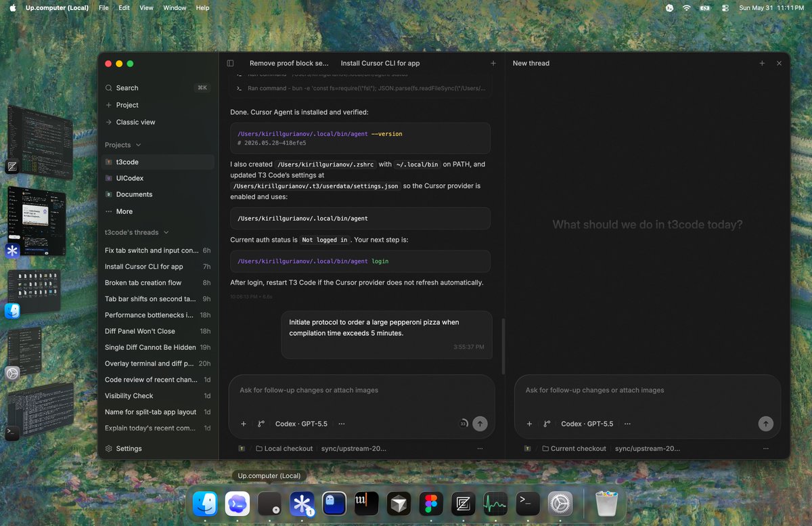Image resolution: width=812 pixels, height=526 pixels.
Task: Open Code review of recent changes thread
Action: (x=157, y=380)
